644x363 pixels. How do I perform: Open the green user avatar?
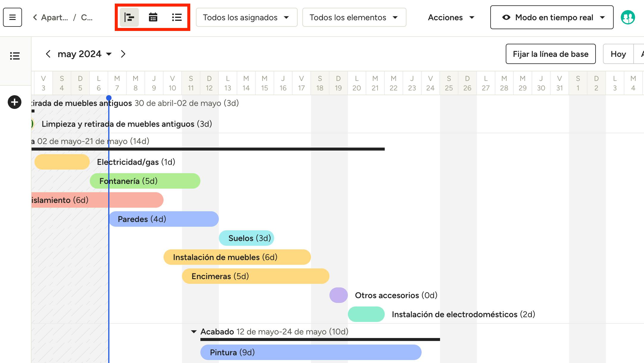pyautogui.click(x=628, y=17)
